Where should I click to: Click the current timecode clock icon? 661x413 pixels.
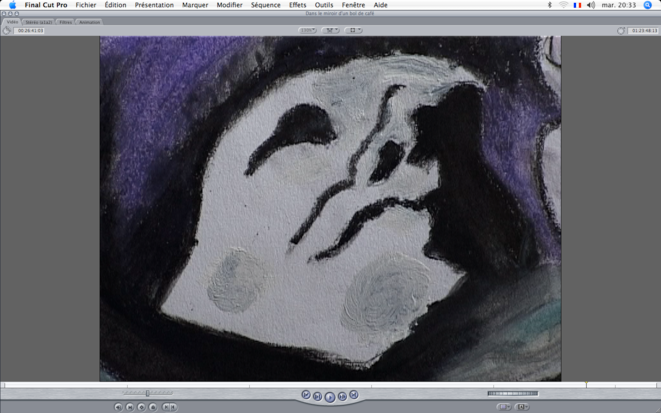(x=621, y=31)
